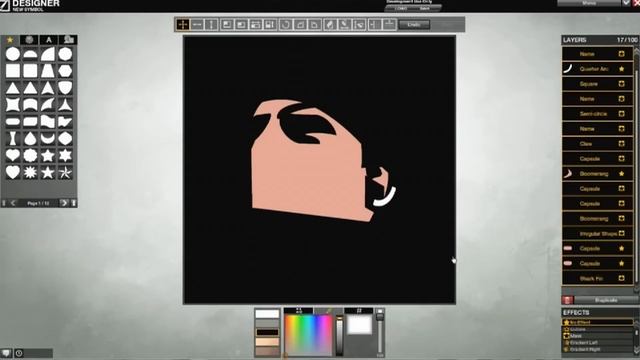The width and height of the screenshot is (640, 360).
Task: Toggle the Quarter Arc layer star
Action: coord(621,69)
